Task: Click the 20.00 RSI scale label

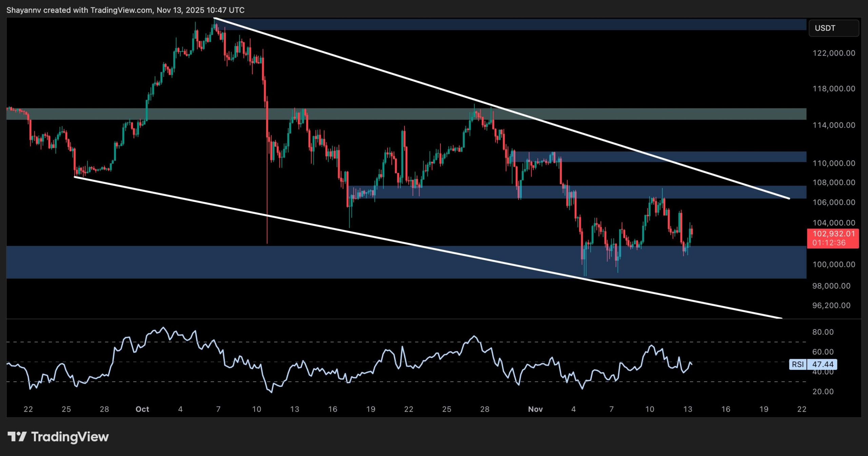Action: [x=823, y=392]
